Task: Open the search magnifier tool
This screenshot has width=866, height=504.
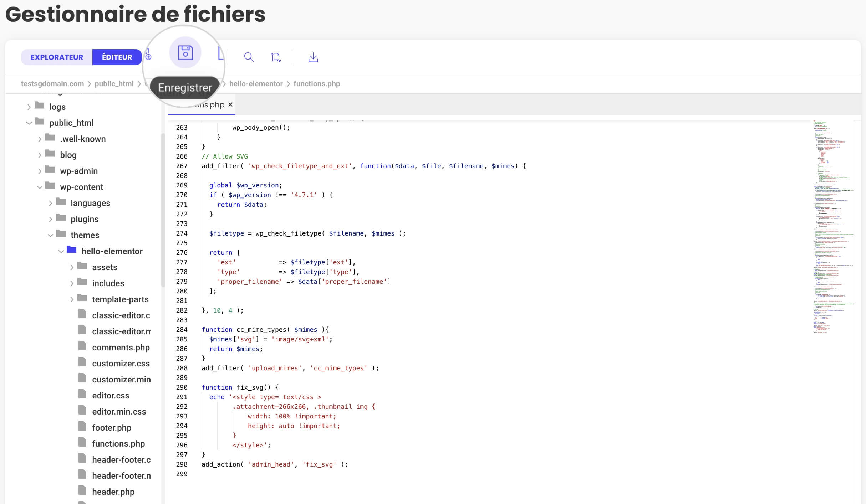Action: [x=249, y=57]
